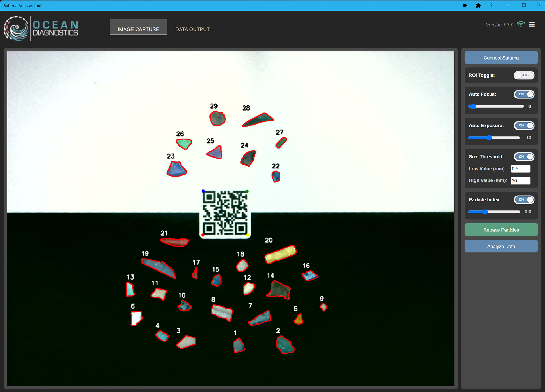Click the Wi-Fi connection status icon
545x392 pixels.
(x=521, y=24)
